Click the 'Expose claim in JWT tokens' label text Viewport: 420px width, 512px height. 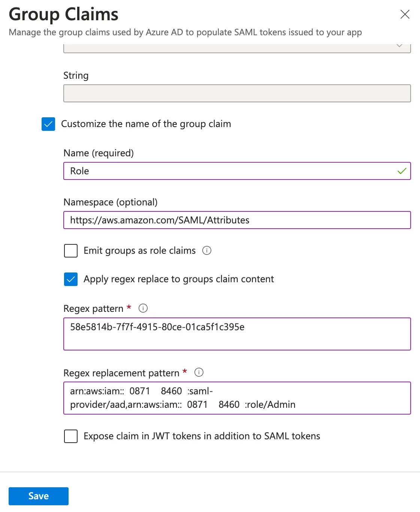pos(202,436)
